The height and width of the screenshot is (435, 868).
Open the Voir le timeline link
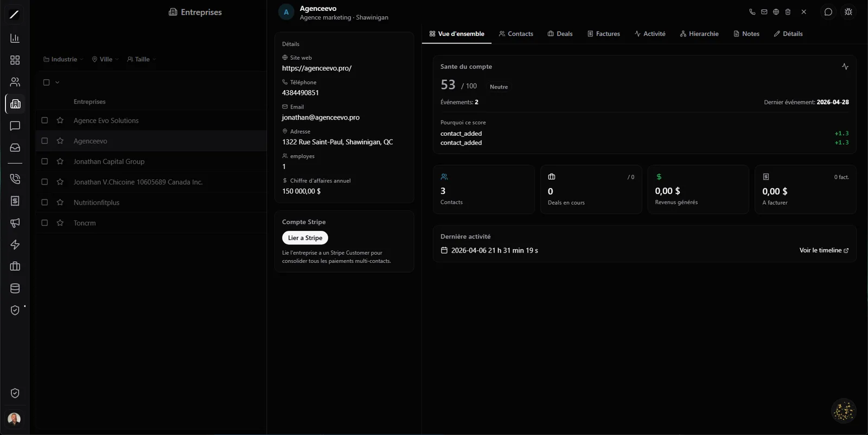point(824,250)
